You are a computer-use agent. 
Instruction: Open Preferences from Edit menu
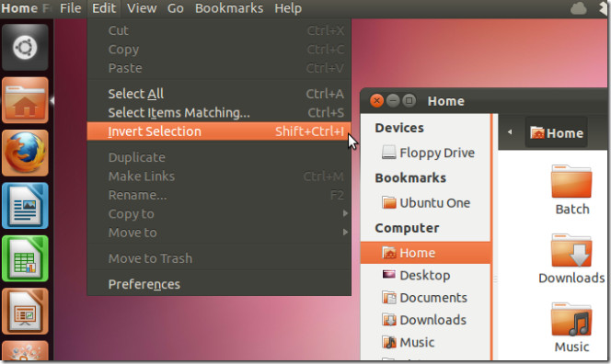219,284
